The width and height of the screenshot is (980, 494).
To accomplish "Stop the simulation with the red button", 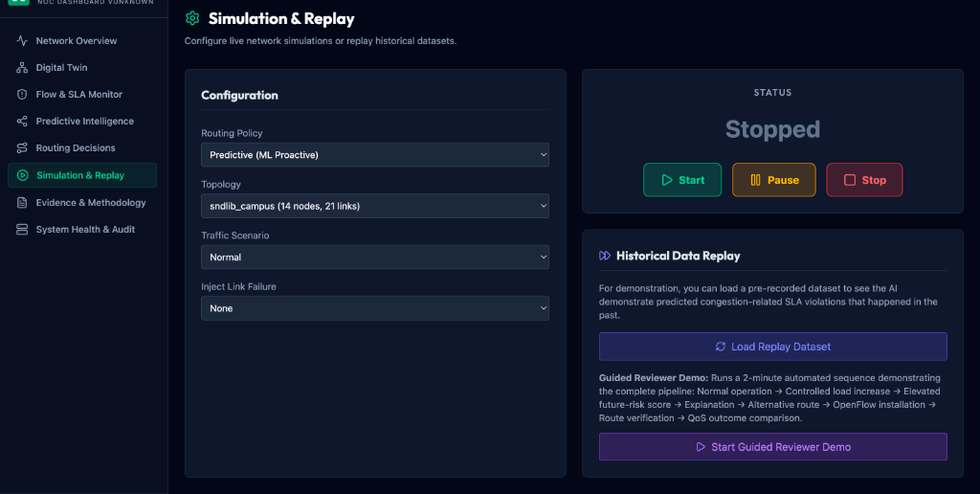I will 864,180.
